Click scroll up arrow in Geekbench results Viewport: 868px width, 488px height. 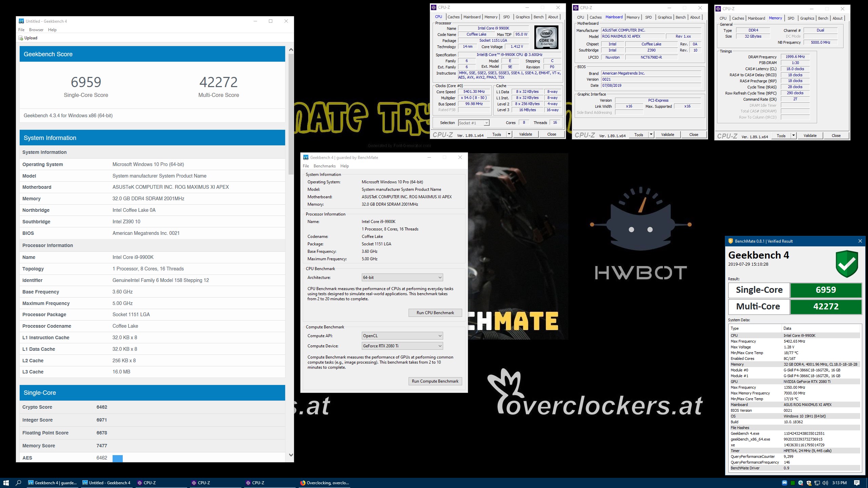291,50
